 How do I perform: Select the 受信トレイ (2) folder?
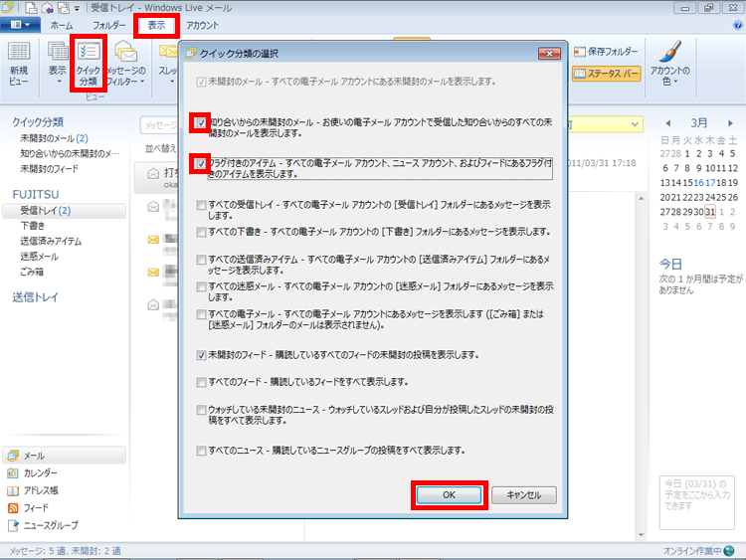coord(65,211)
